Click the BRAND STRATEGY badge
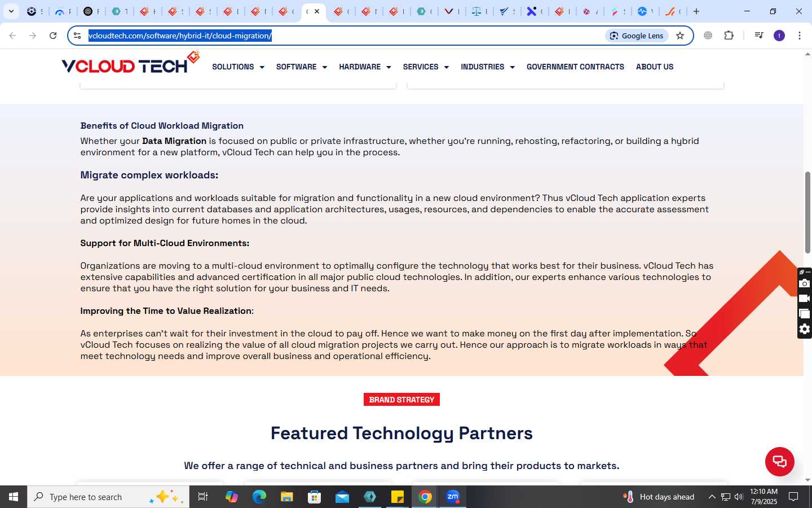This screenshot has width=812, height=508. (x=401, y=400)
